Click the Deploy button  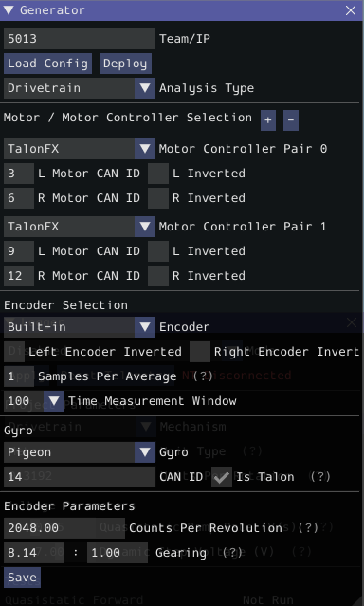tap(125, 64)
